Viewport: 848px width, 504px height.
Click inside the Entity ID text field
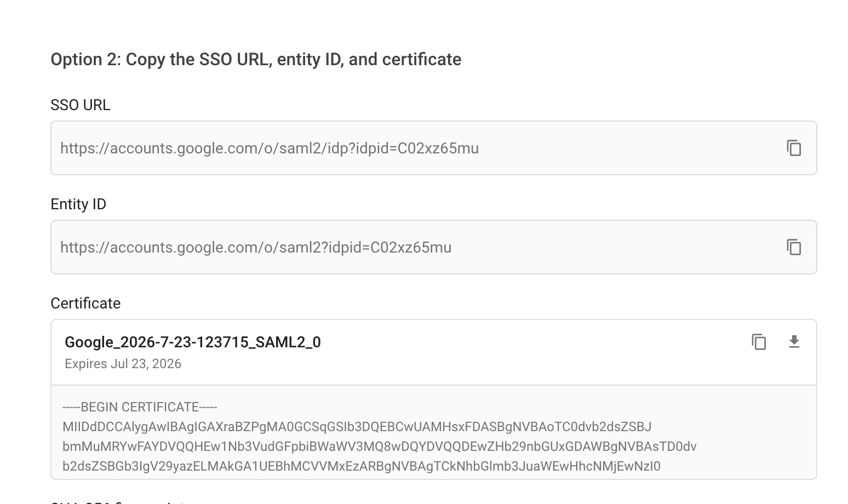pos(433,247)
